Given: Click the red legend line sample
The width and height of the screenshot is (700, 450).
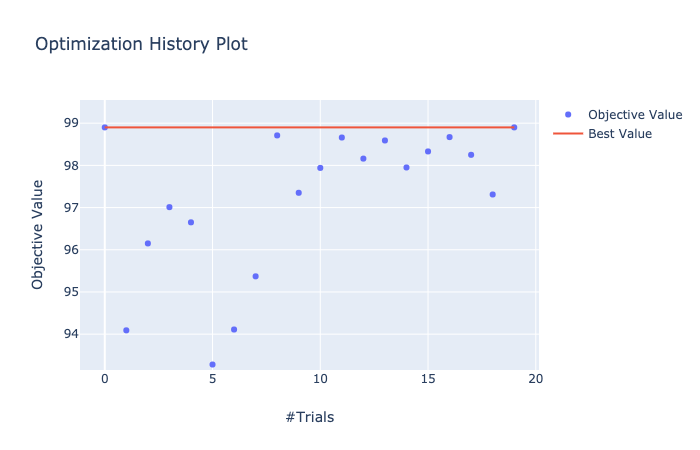Looking at the screenshot, I should [x=568, y=133].
